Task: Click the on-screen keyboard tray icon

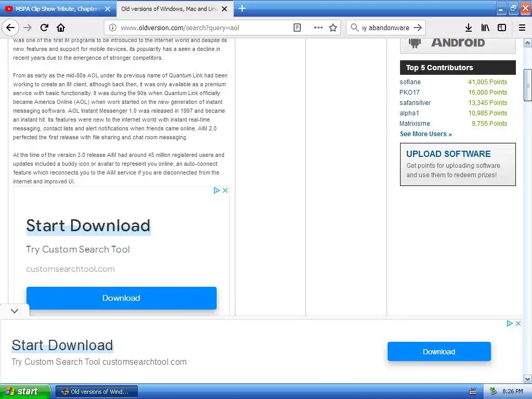Action: pyautogui.click(x=473, y=392)
